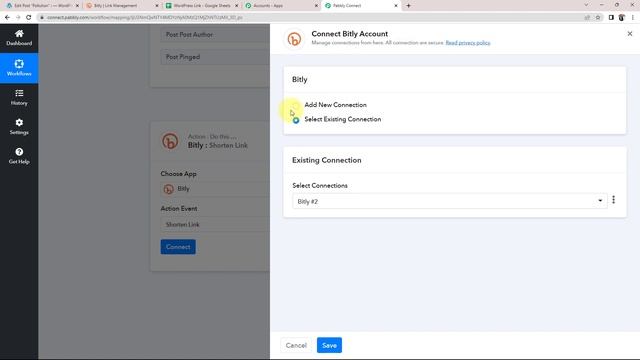Open the Chrome three-dot menu
Image resolution: width=640 pixels, height=360 pixels.
click(633, 18)
